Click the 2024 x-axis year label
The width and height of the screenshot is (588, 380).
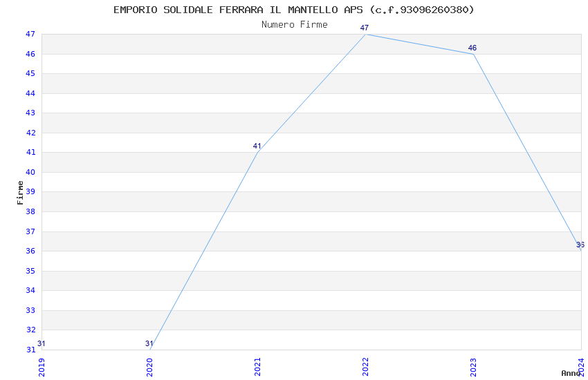[x=581, y=368]
